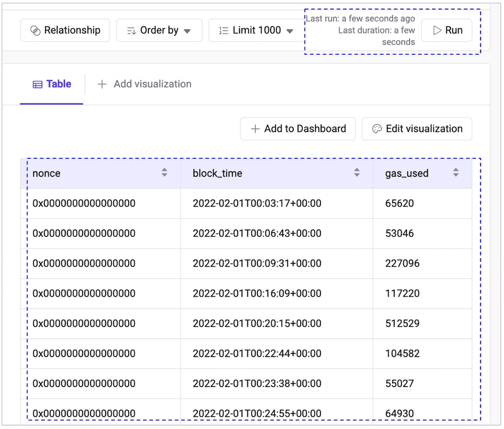This screenshot has width=504, height=429.
Task: Click Edit visualization button
Action: pos(417,129)
